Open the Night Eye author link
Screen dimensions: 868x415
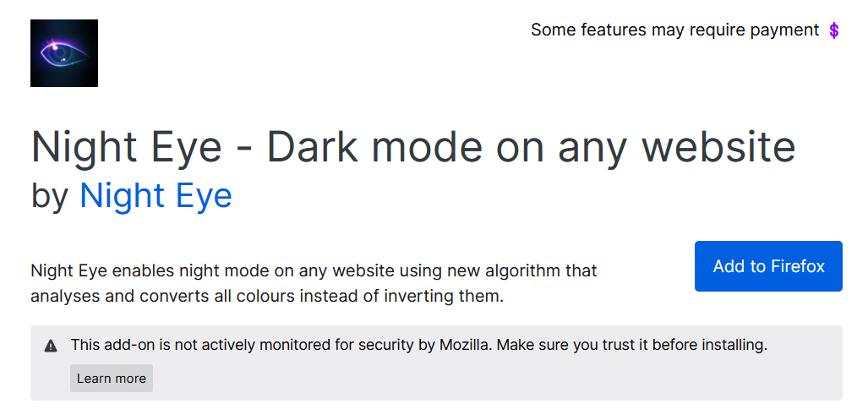coord(156,196)
